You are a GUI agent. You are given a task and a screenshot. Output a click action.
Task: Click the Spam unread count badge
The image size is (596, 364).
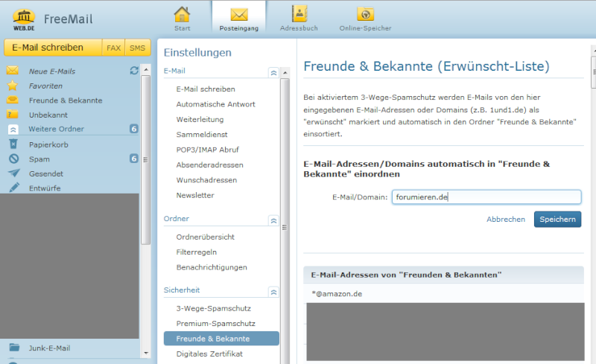tap(134, 158)
